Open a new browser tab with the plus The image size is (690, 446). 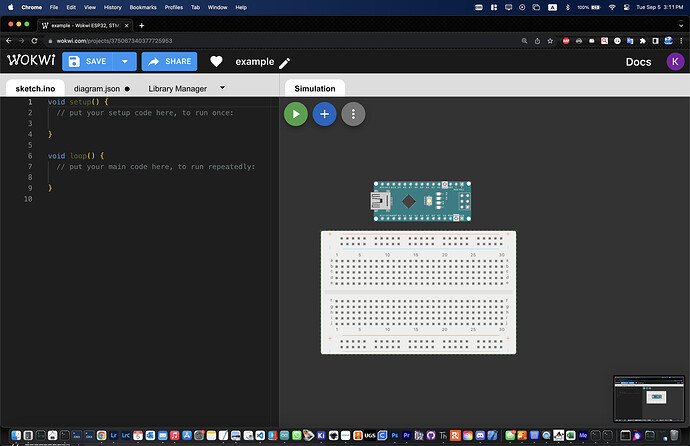pos(142,24)
